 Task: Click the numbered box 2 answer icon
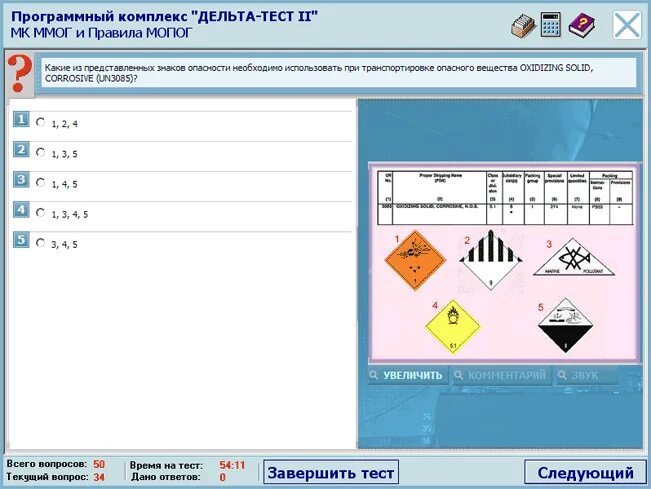[21, 149]
